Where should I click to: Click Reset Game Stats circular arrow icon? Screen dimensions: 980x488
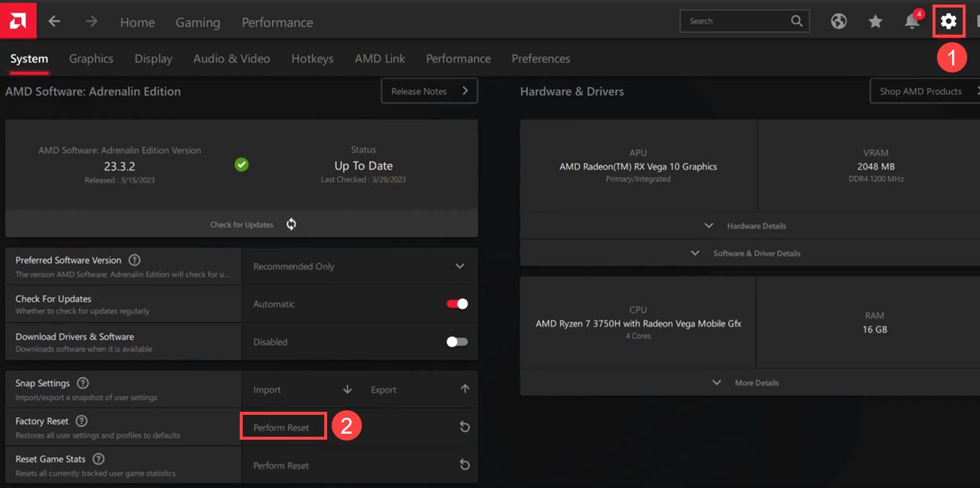(464, 465)
